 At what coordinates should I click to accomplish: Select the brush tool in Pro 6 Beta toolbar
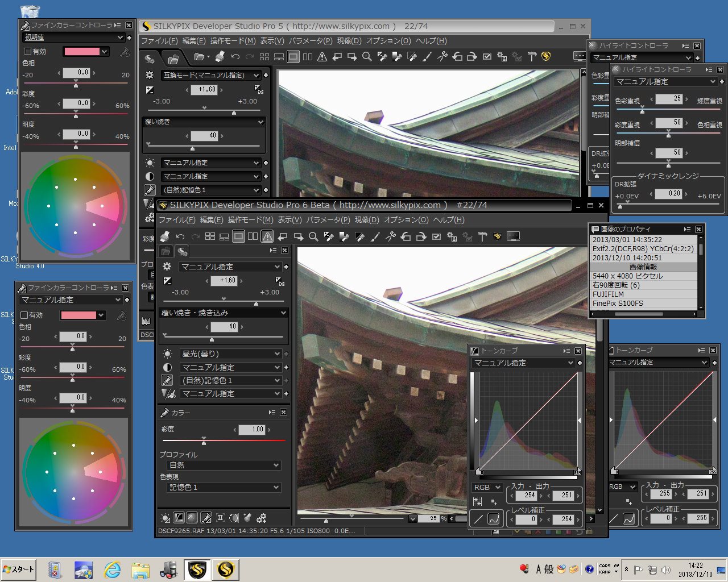point(375,236)
